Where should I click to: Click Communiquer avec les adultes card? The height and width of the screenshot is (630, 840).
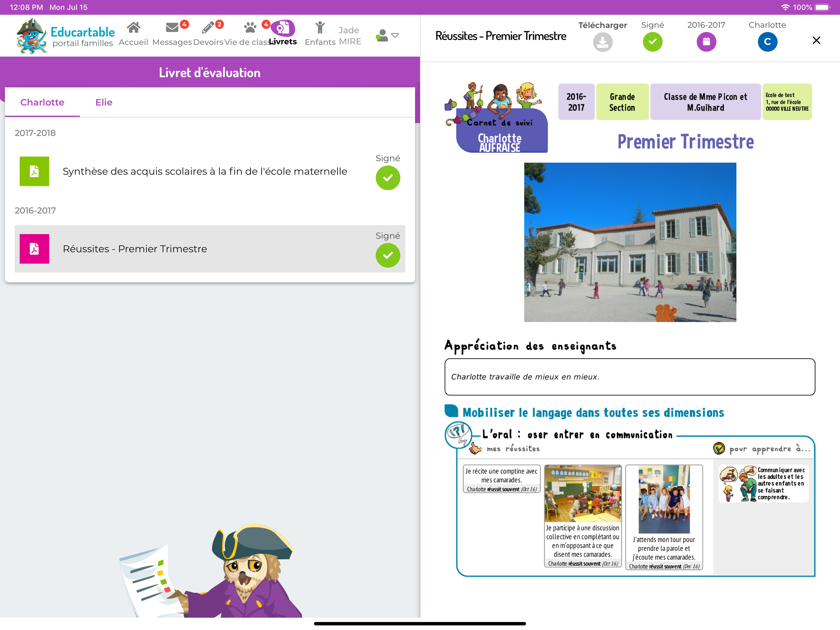coord(763,483)
